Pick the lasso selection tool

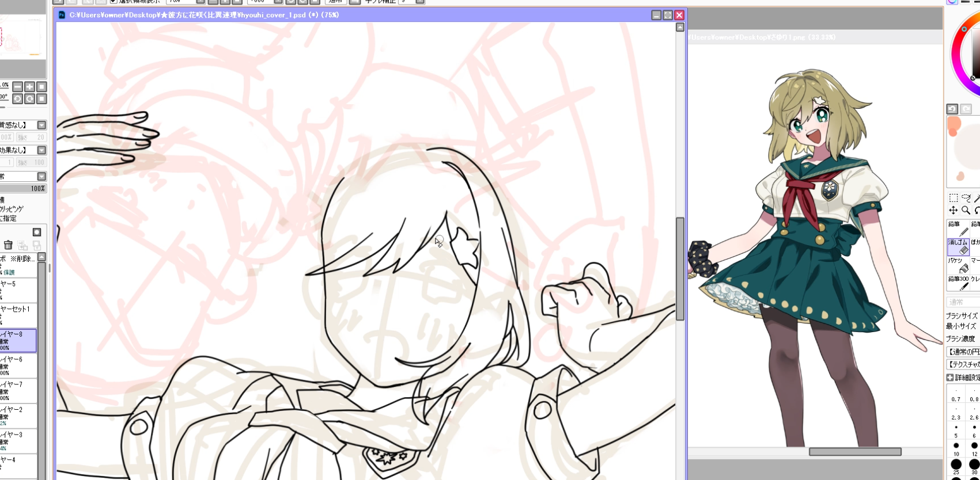click(966, 197)
